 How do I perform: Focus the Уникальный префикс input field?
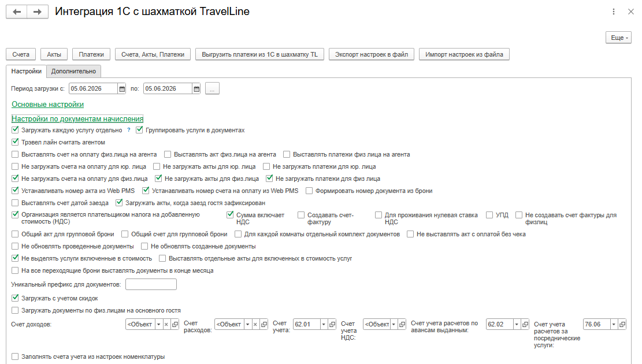[x=151, y=284]
